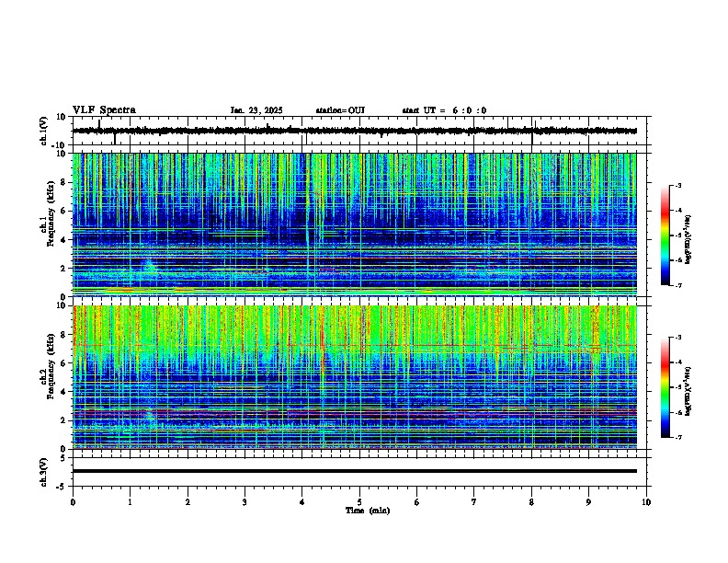Click the "ch.3(V)" axis label
The height and width of the screenshot is (563, 728).
tap(44, 472)
